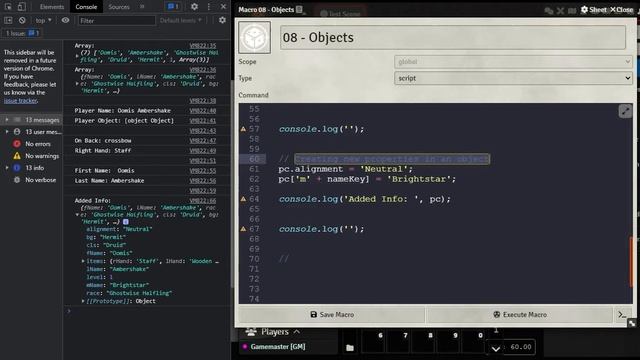Open the Default levels dropdown
Viewport: 640px width, 360px height.
point(180,20)
